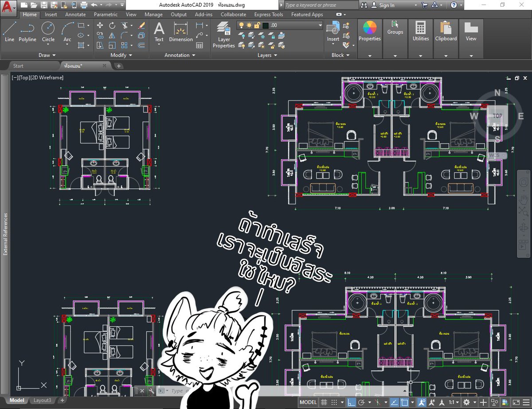Click the TOP face of ViewCube
The height and width of the screenshot is (409, 532).
(x=497, y=116)
